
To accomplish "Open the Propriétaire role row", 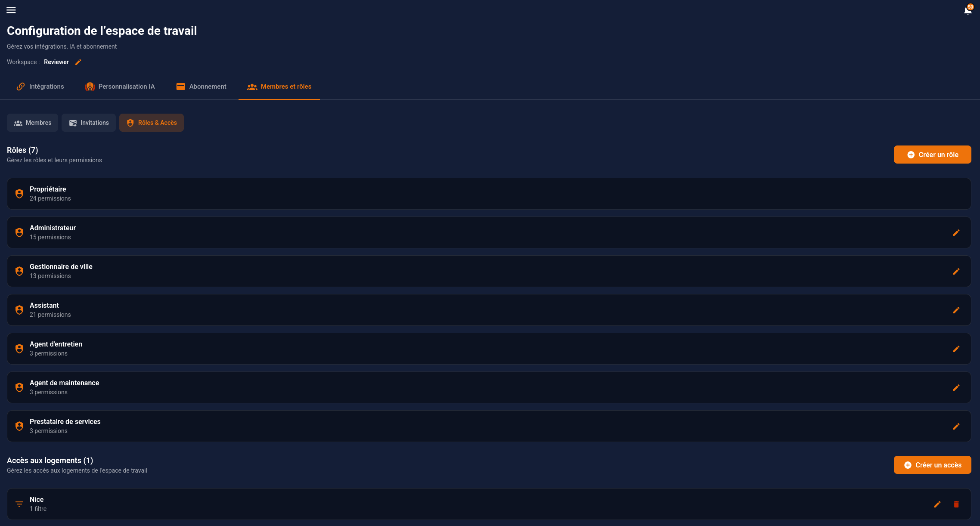I will (x=489, y=194).
